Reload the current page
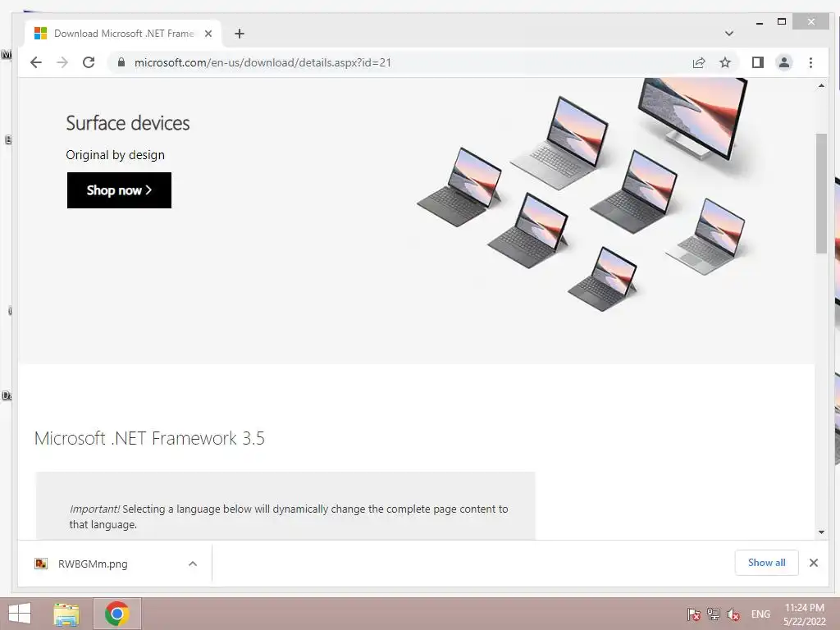 pos(89,62)
